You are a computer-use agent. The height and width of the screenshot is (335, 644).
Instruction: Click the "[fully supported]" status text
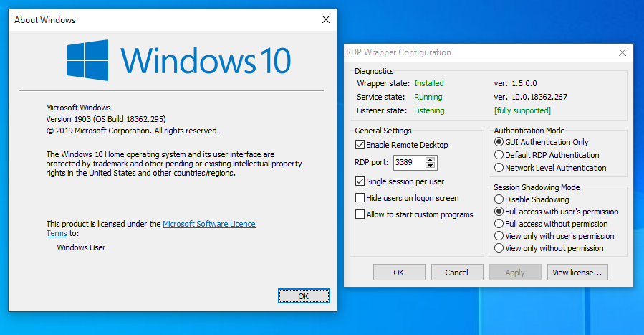coord(522,110)
